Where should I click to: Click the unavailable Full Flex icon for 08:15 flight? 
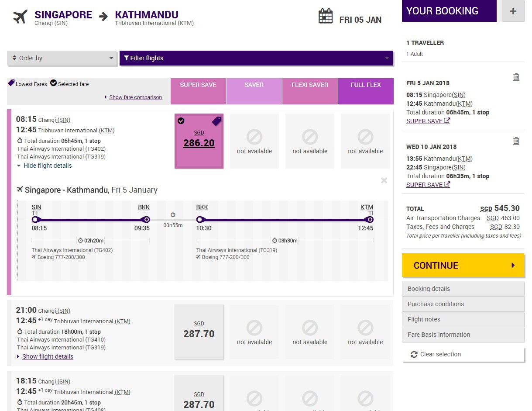[x=365, y=137]
